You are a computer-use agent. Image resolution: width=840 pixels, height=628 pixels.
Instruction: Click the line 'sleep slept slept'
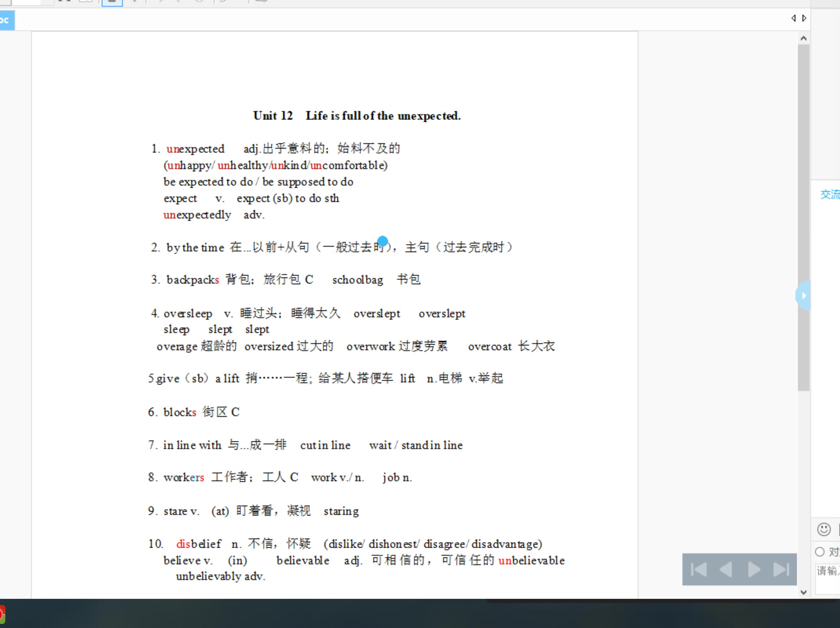pyautogui.click(x=217, y=329)
